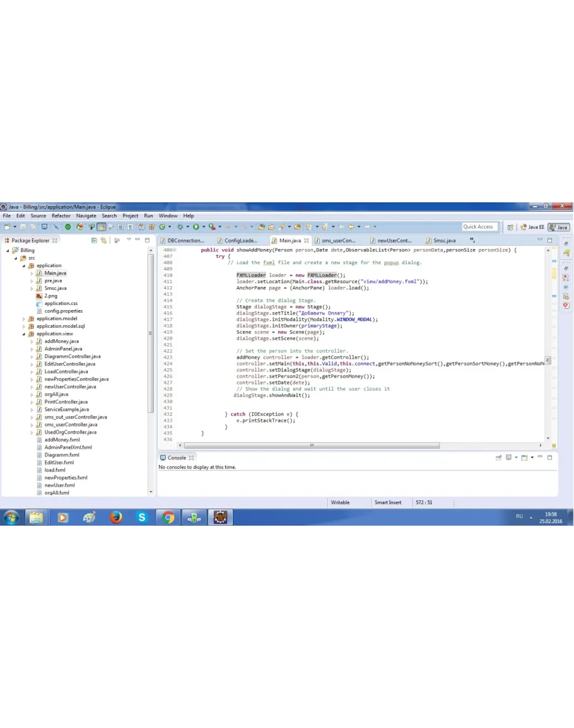Switch to the Smsc.java editor tab

click(444, 241)
